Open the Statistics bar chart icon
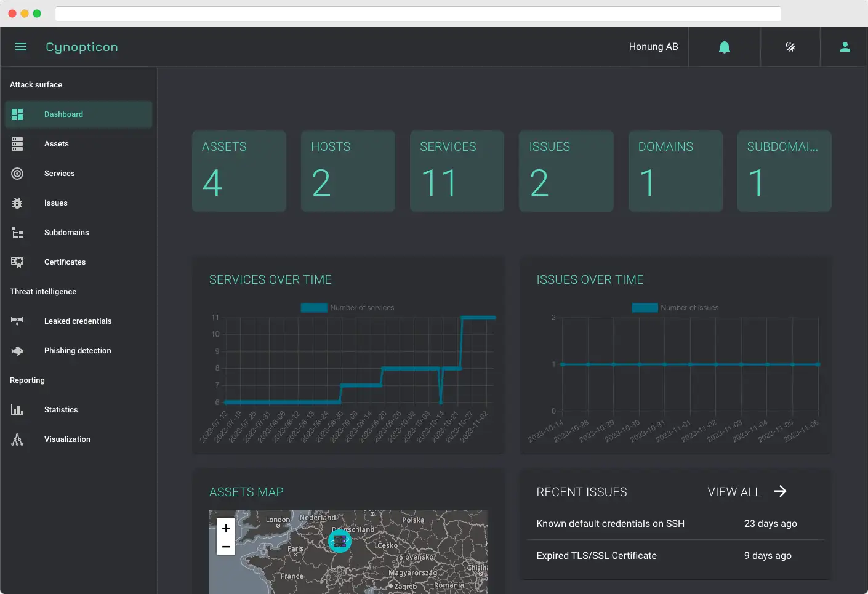 17,410
